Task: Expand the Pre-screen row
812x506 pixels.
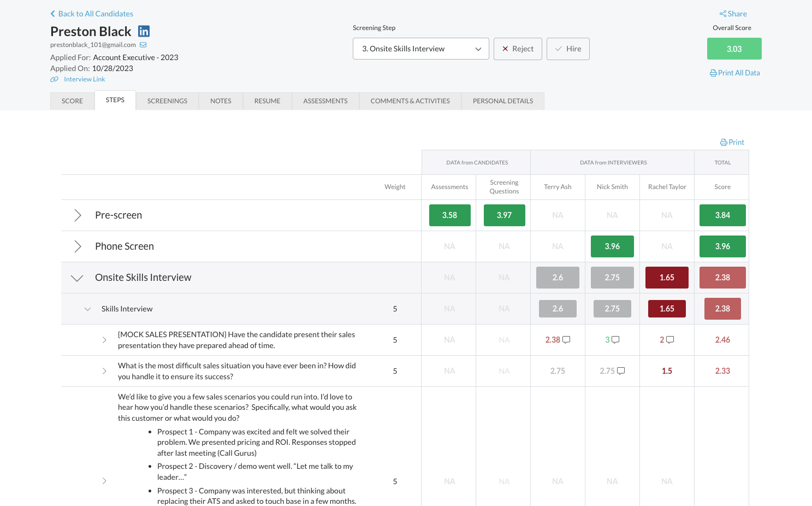Action: (x=78, y=215)
